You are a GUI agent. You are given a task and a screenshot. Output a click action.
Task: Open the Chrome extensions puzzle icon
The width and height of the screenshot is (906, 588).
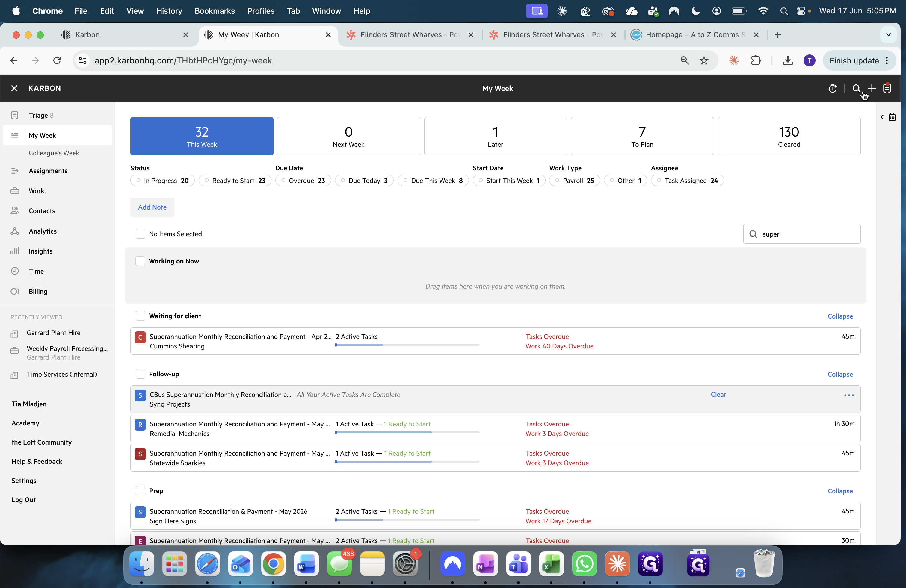(756, 60)
